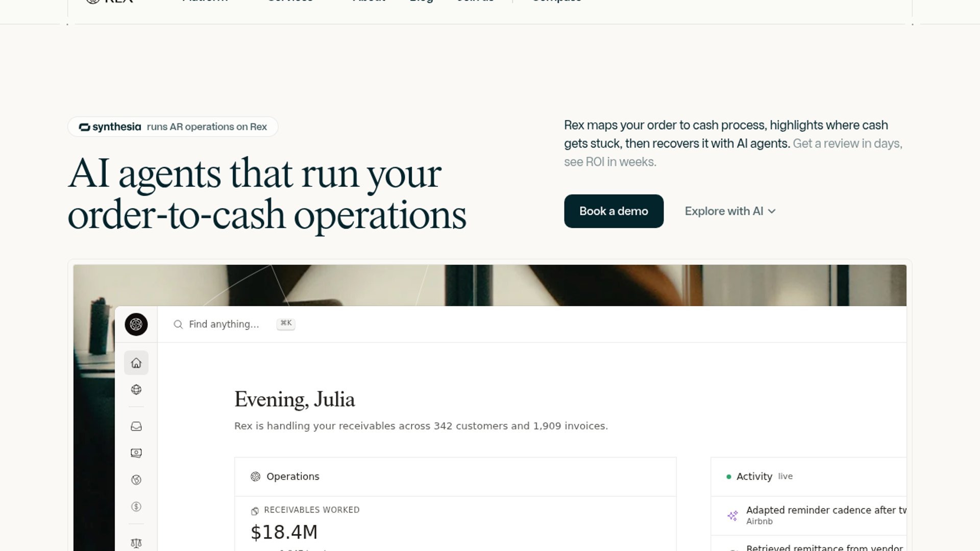
Task: Open the Home icon in sidebar
Action: point(136,363)
